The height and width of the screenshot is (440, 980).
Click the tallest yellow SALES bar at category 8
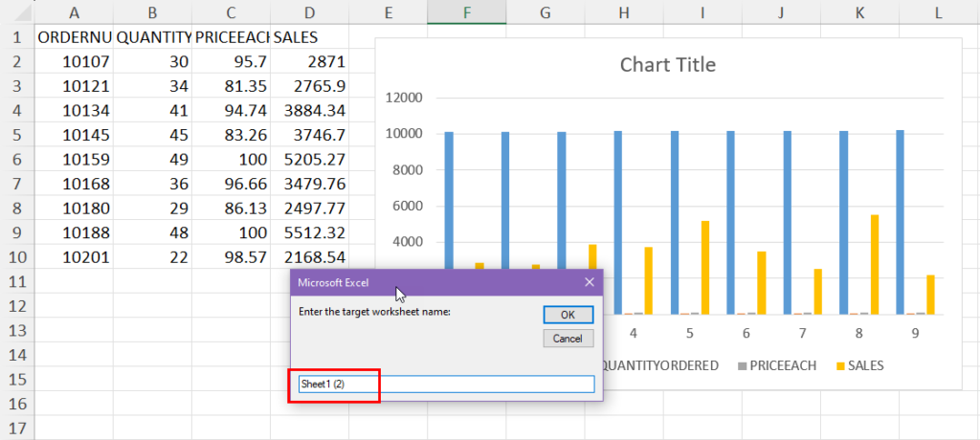tap(874, 264)
